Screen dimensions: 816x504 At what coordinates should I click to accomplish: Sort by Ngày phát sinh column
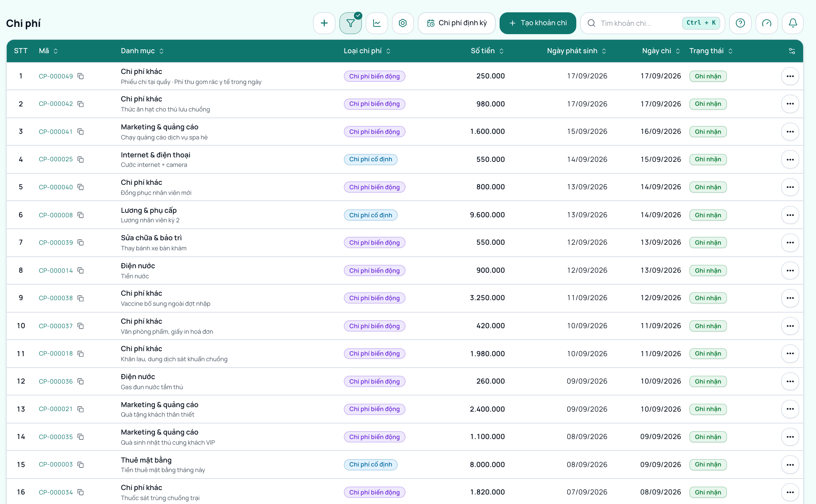(x=577, y=51)
